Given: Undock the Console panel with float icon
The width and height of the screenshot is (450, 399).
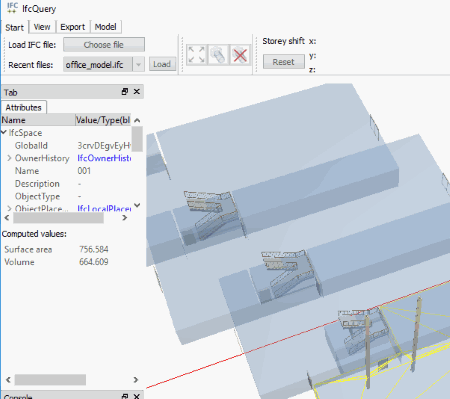Looking at the screenshot, I should [125, 396].
